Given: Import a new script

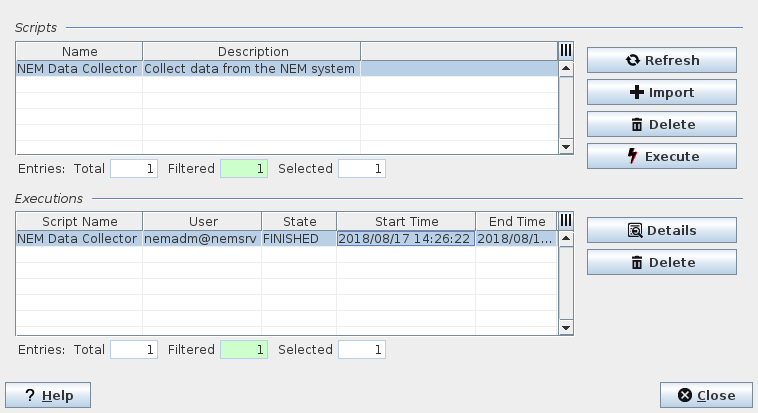Looking at the screenshot, I should (x=661, y=92).
